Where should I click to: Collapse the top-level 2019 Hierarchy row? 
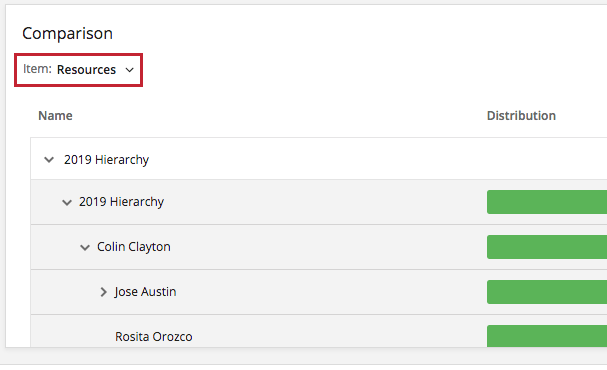[49, 159]
